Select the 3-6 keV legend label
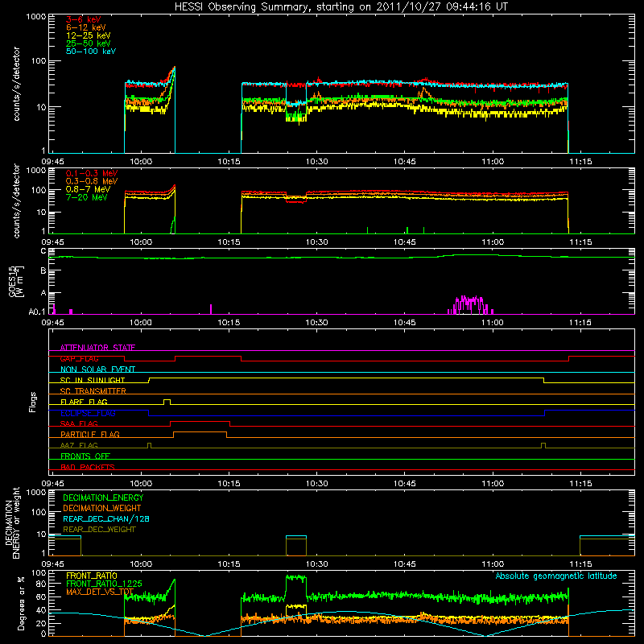This screenshot has height=644, width=644. (x=84, y=19)
